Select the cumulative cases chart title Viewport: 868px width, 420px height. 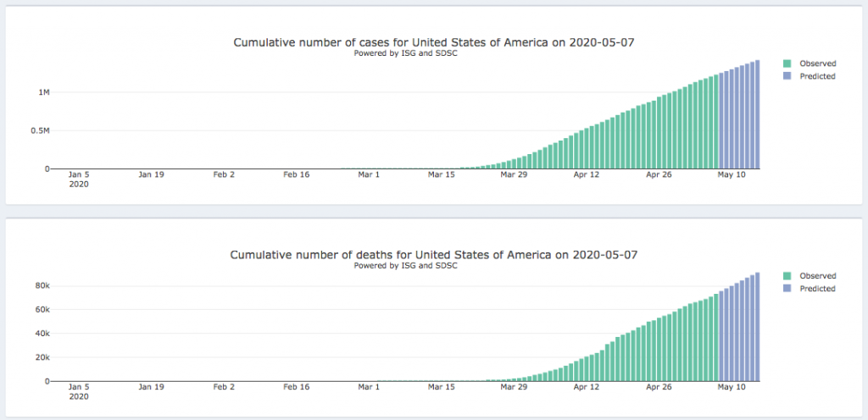(433, 41)
